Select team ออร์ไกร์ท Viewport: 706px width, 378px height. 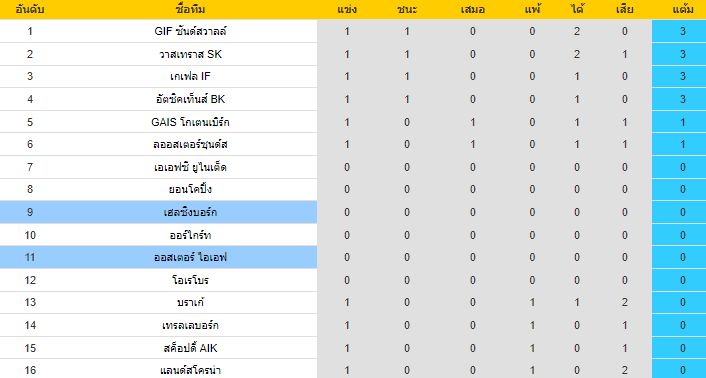190,235
